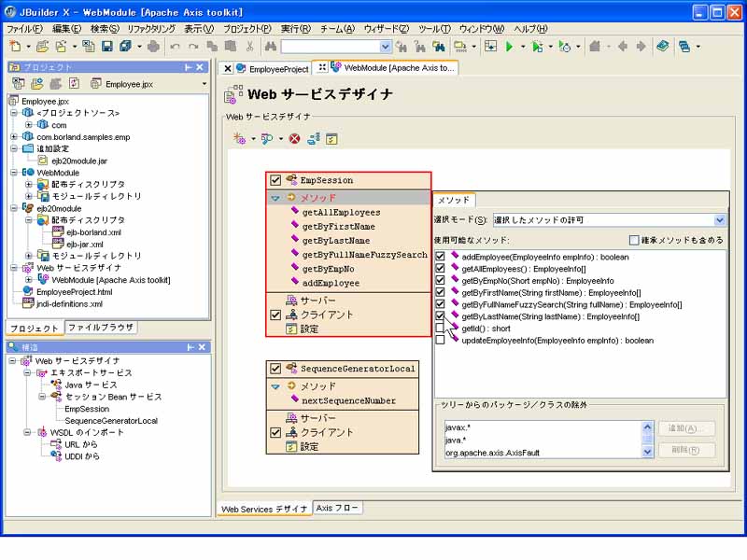Open the Employee.jpx project selector dropdown

[x=204, y=84]
